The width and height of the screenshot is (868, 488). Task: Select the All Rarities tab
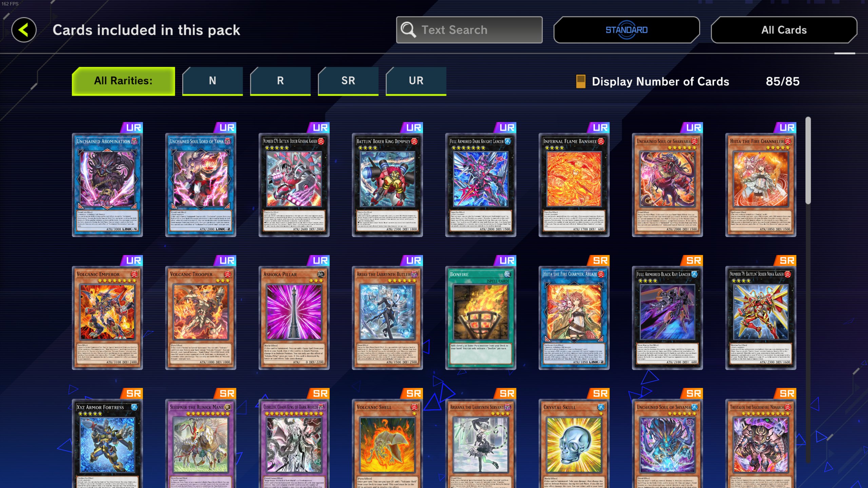click(x=123, y=81)
